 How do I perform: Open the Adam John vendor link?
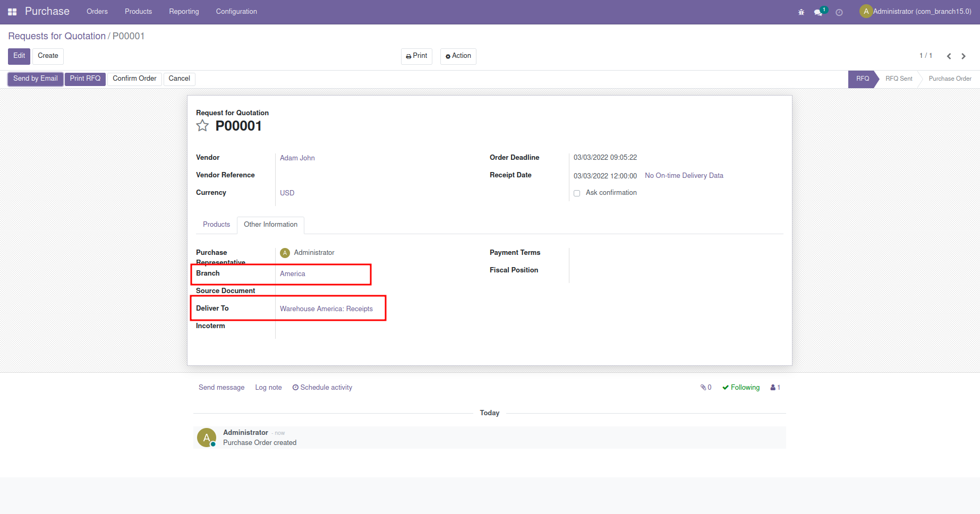pyautogui.click(x=297, y=158)
